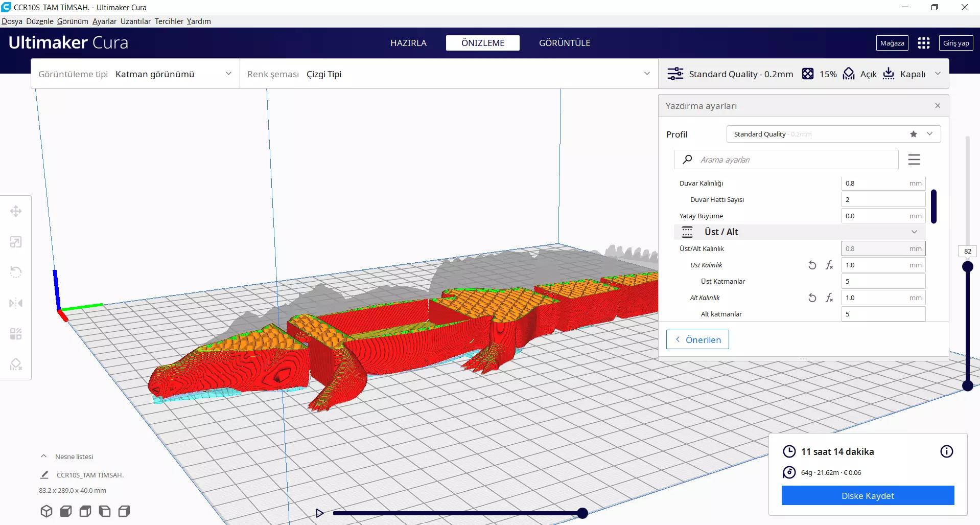This screenshot has width=980, height=525.
Task: Click pencil icon to rename model
Action: pos(44,475)
